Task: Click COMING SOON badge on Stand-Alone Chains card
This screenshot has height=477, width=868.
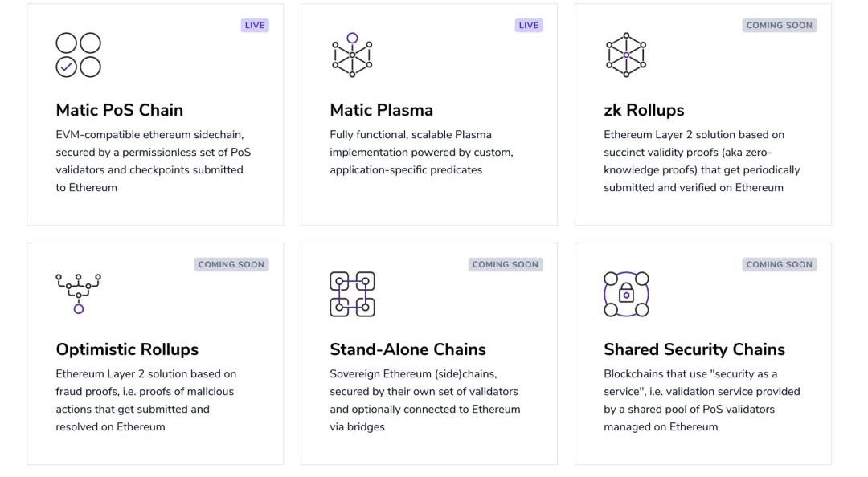Action: click(x=505, y=264)
